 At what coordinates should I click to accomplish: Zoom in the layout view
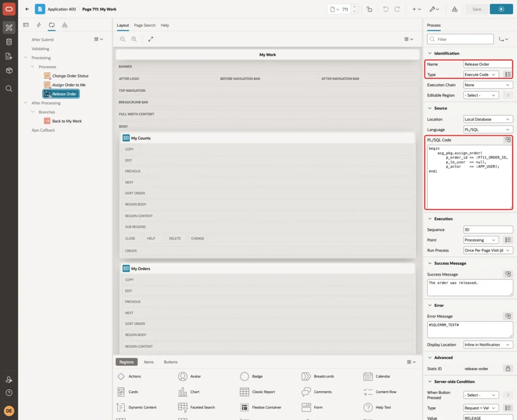[134, 39]
